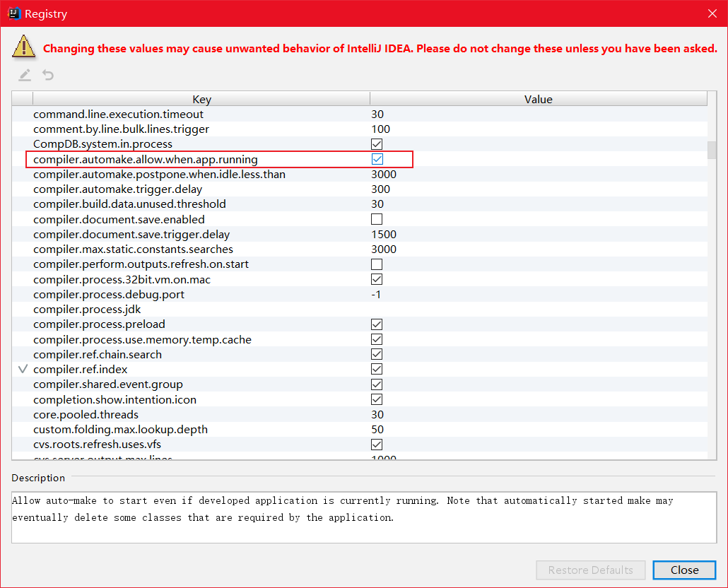Click the revert arrow toolbar icon

(48, 75)
